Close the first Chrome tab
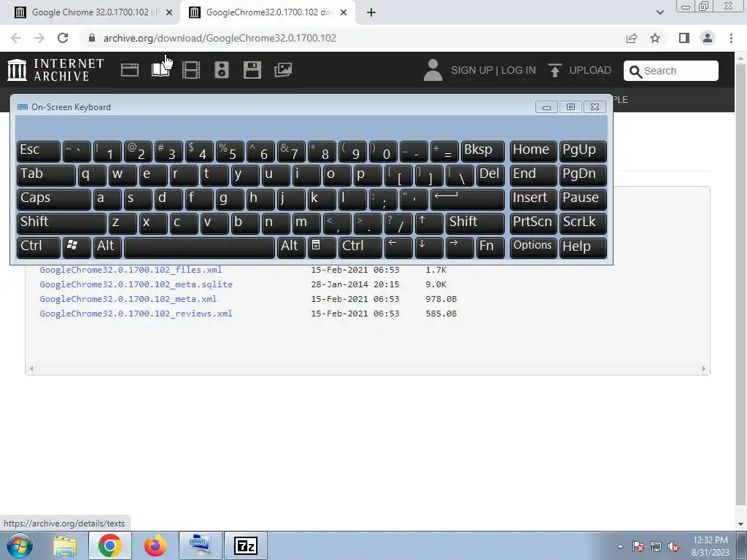Screen dimensions: 747x560 tap(169, 12)
